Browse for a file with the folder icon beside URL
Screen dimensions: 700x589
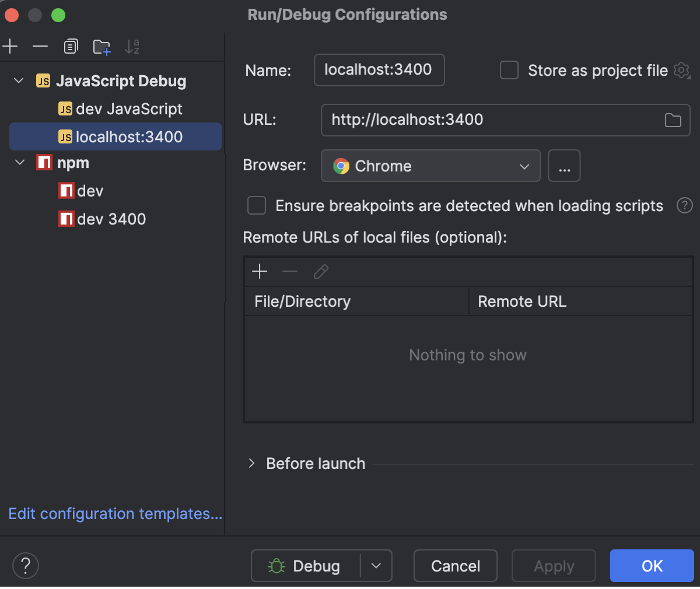coord(673,120)
